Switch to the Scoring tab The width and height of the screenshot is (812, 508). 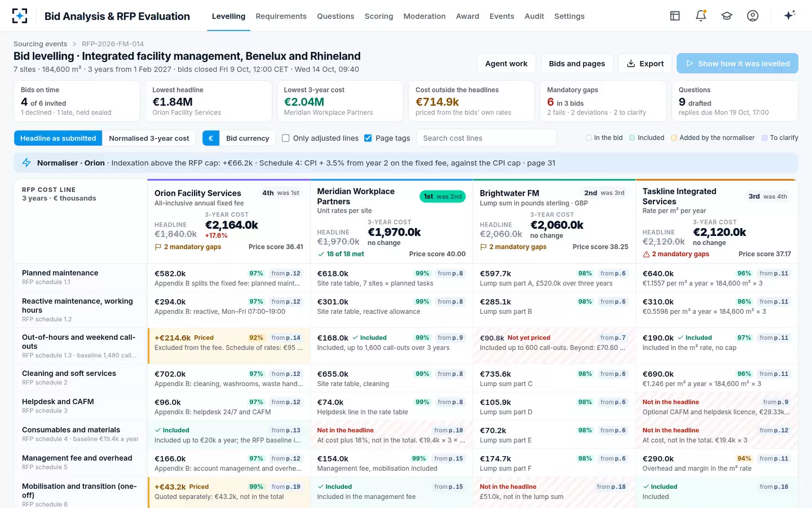tap(379, 16)
